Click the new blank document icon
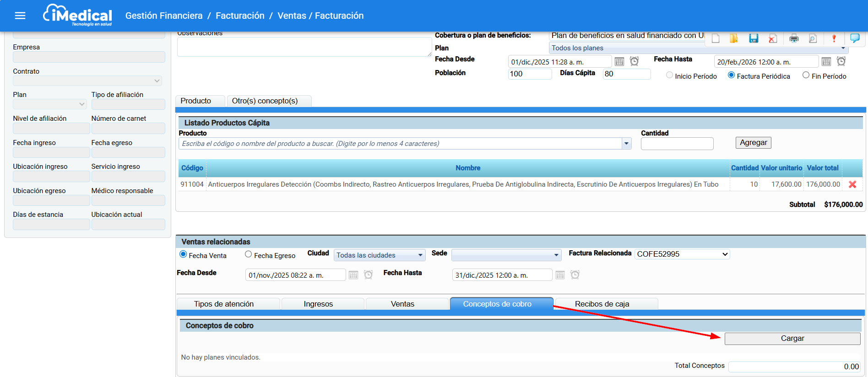The width and height of the screenshot is (868, 377). pyautogui.click(x=716, y=38)
